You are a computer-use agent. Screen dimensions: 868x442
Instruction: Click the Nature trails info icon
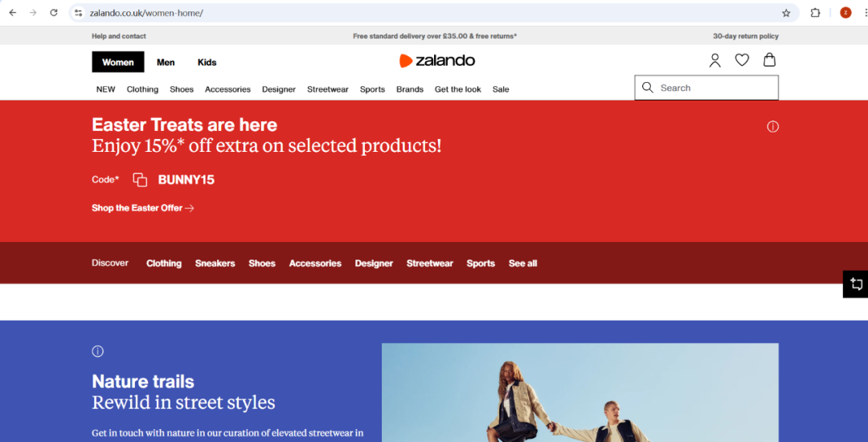98,351
